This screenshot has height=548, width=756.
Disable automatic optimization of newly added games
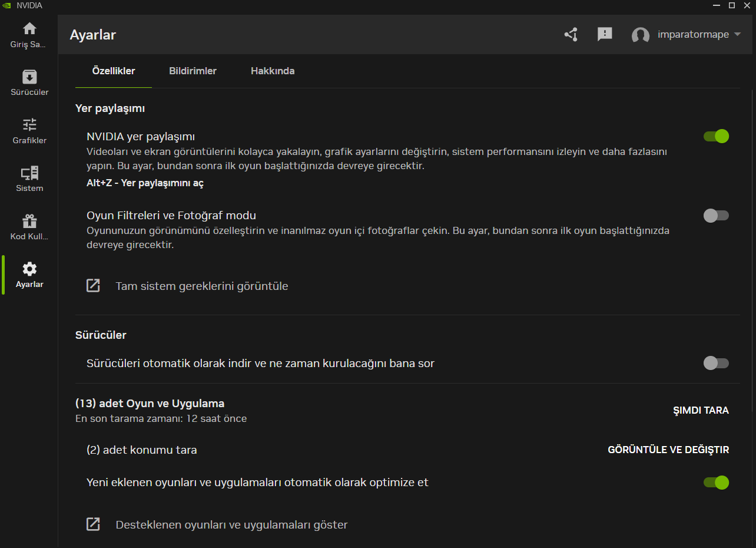click(716, 483)
